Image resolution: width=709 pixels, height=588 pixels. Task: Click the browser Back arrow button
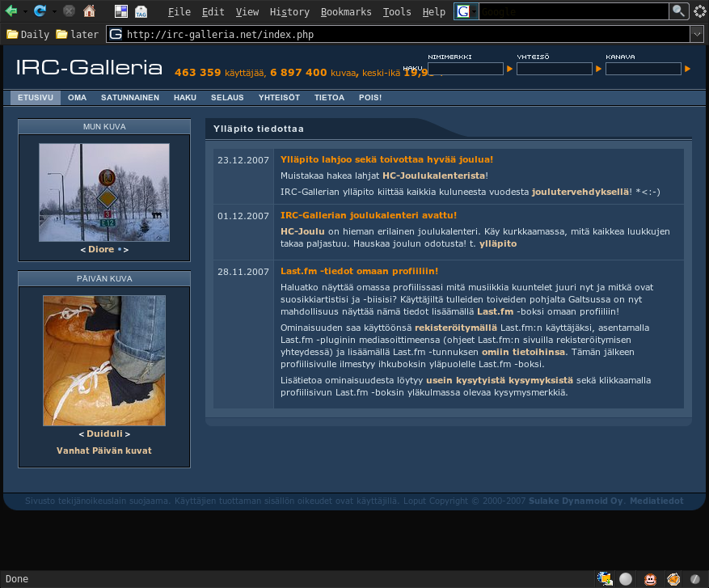click(11, 11)
